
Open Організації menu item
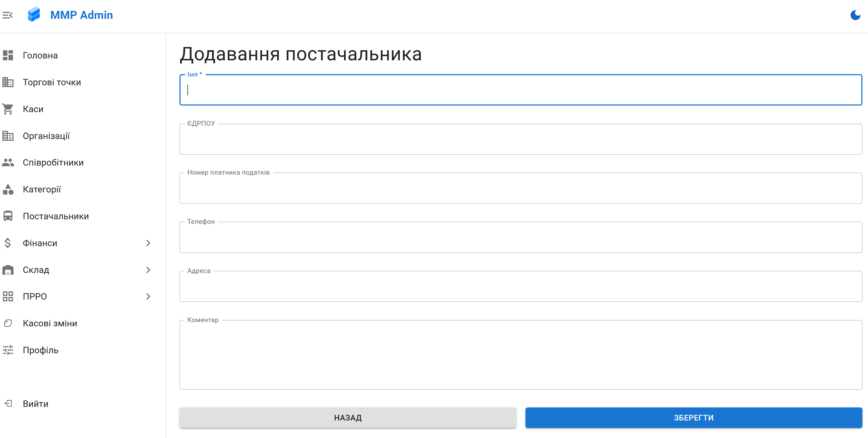pos(46,136)
